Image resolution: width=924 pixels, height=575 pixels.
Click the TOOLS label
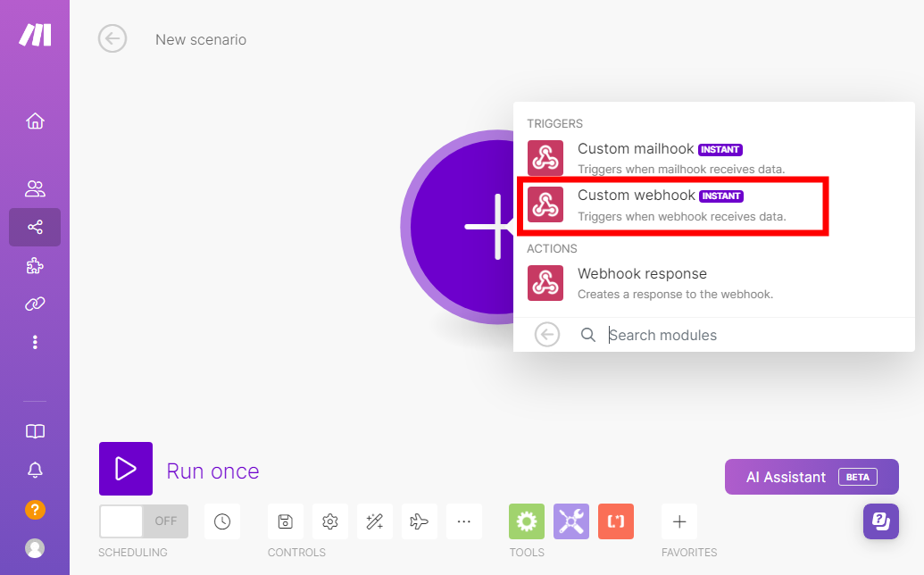click(x=527, y=553)
